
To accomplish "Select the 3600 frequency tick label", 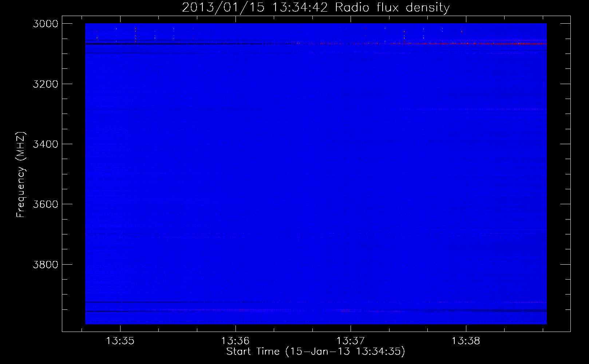I will click(x=46, y=204).
